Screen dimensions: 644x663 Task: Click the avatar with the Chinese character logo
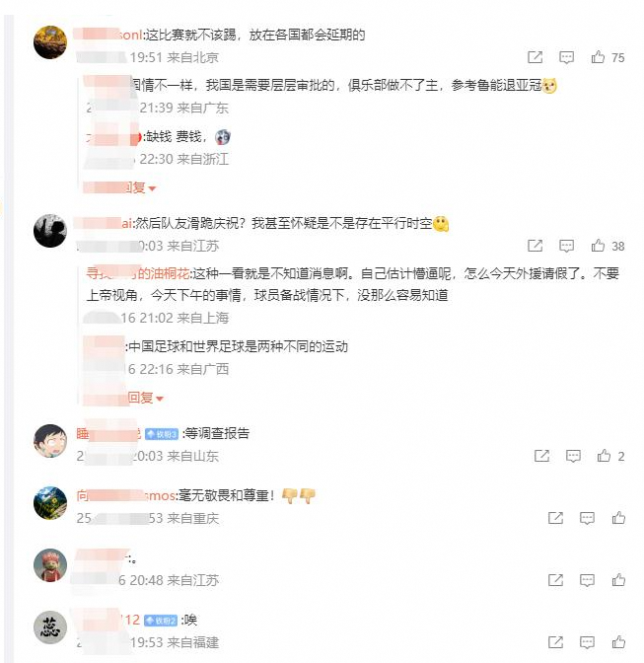click(50, 627)
